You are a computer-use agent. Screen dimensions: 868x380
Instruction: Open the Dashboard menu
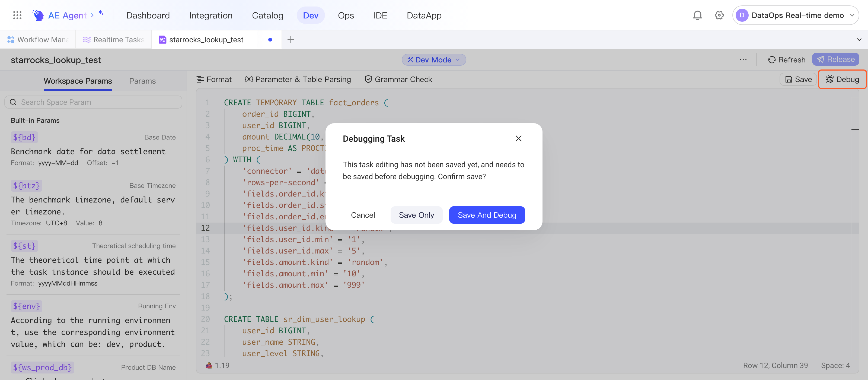point(148,15)
